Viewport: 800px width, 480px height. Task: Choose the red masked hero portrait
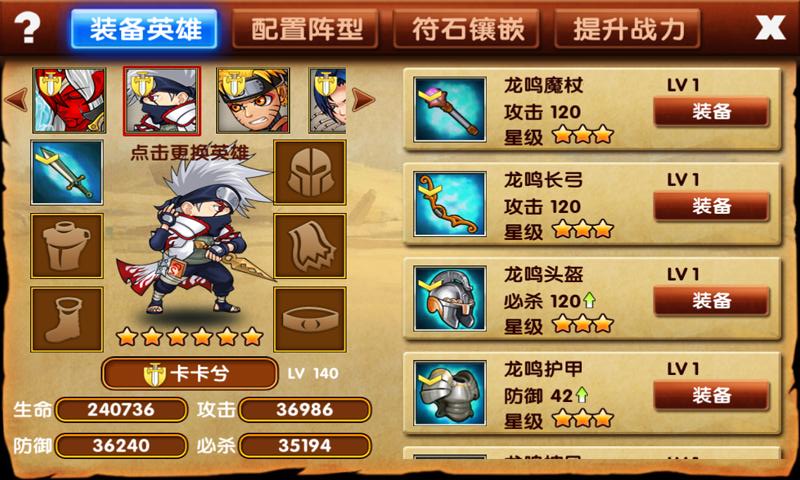pyautogui.click(x=69, y=100)
